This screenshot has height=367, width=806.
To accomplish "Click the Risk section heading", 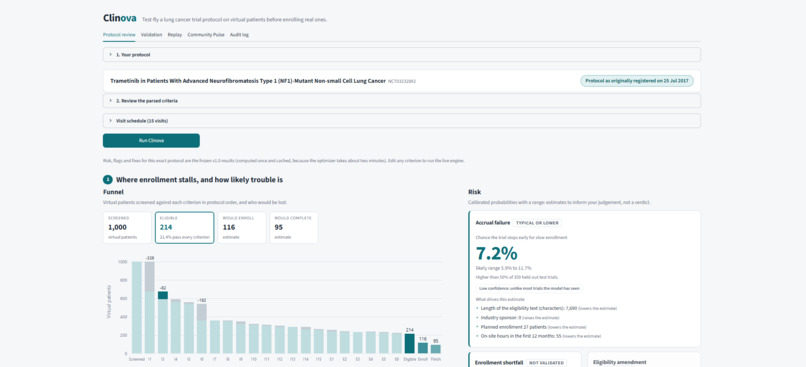I will [474, 192].
